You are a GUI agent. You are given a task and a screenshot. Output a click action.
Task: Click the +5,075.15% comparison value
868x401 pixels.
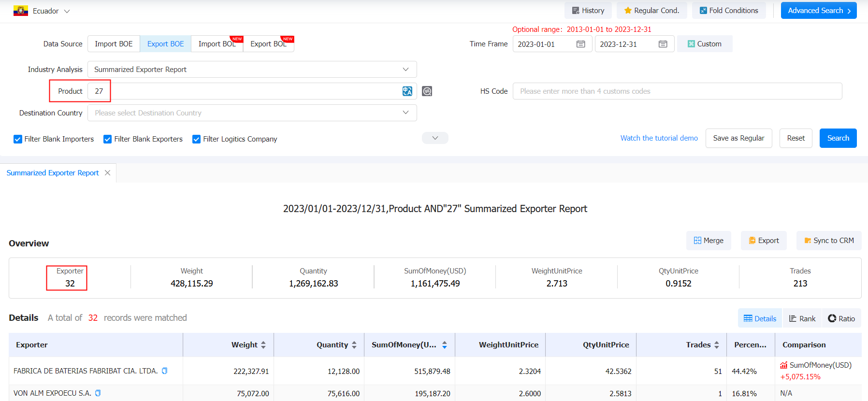click(800, 377)
